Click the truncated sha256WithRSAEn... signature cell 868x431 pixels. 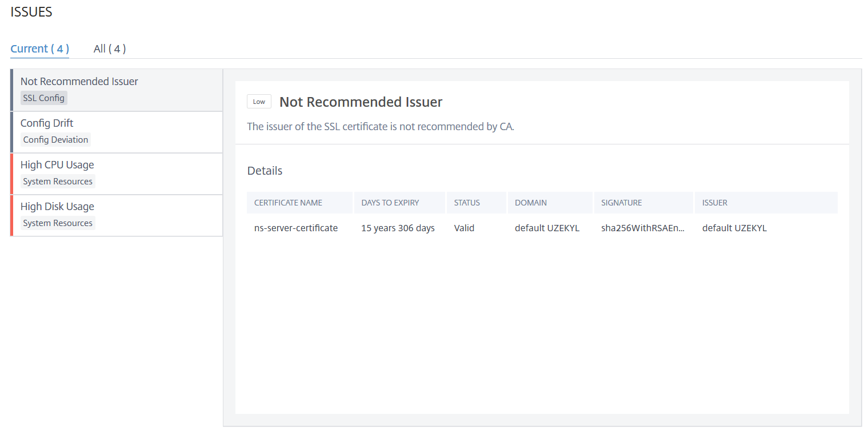[643, 228]
